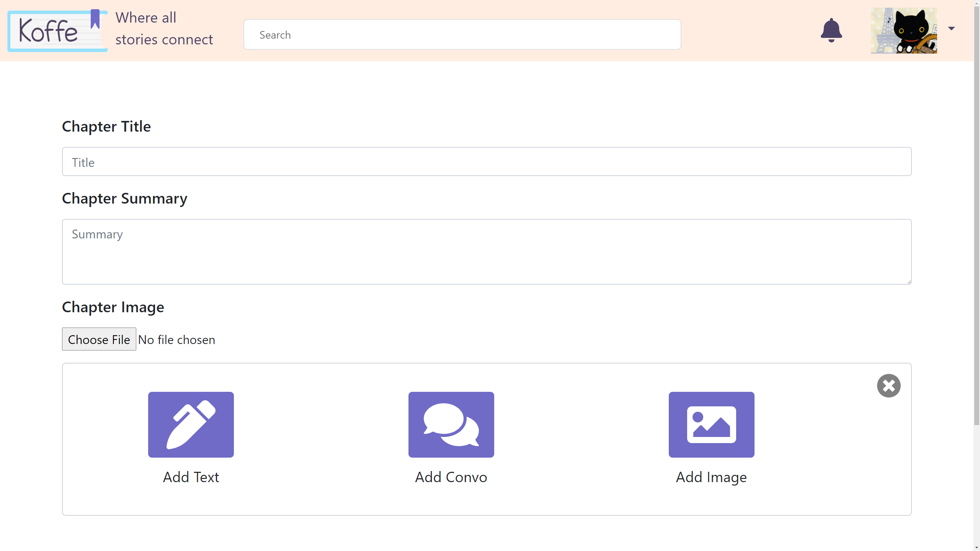Click the "Where all stories connect" tagline
Image resolution: width=980 pixels, height=551 pixels.
(x=164, y=29)
